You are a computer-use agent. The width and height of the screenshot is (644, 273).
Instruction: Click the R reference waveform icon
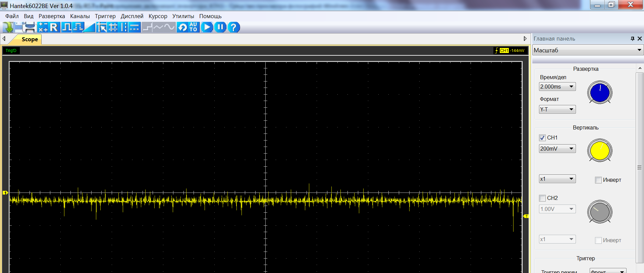(54, 27)
